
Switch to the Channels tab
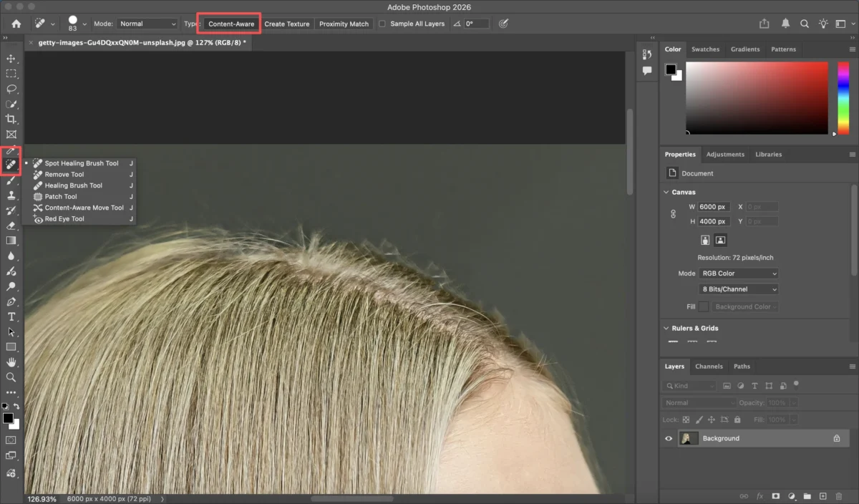709,366
